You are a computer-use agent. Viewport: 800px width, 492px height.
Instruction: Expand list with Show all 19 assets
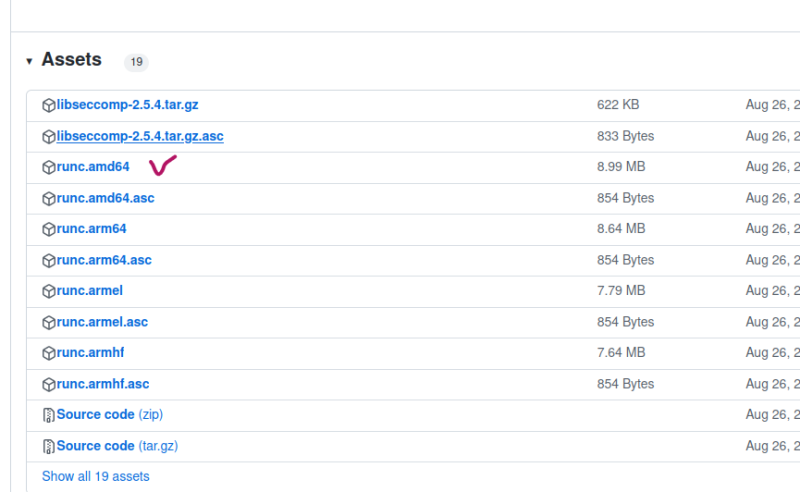[95, 477]
